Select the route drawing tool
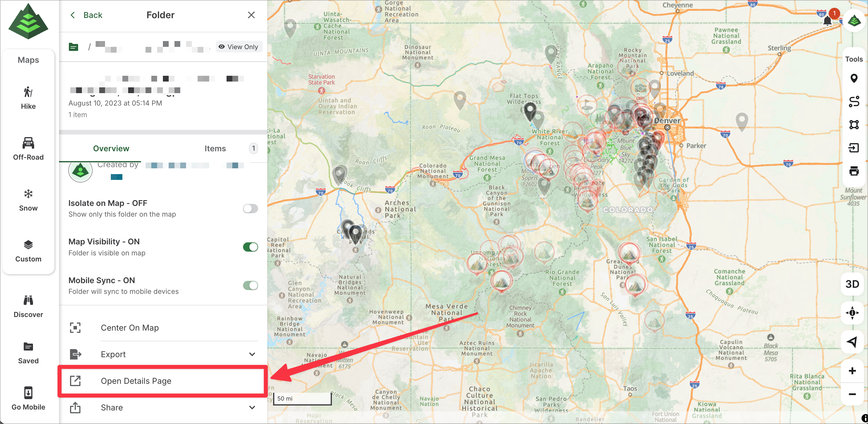Viewport: 868px width, 424px height. coord(854,101)
